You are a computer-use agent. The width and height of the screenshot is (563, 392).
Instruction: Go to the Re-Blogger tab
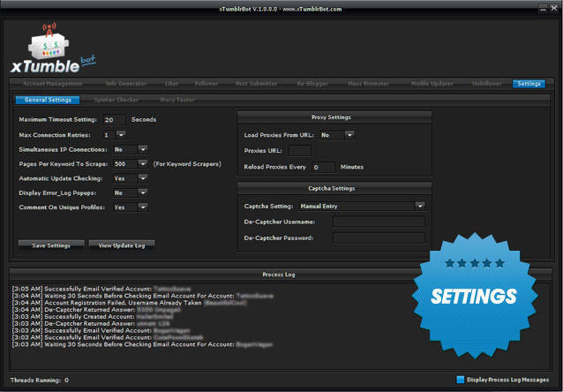[x=312, y=84]
